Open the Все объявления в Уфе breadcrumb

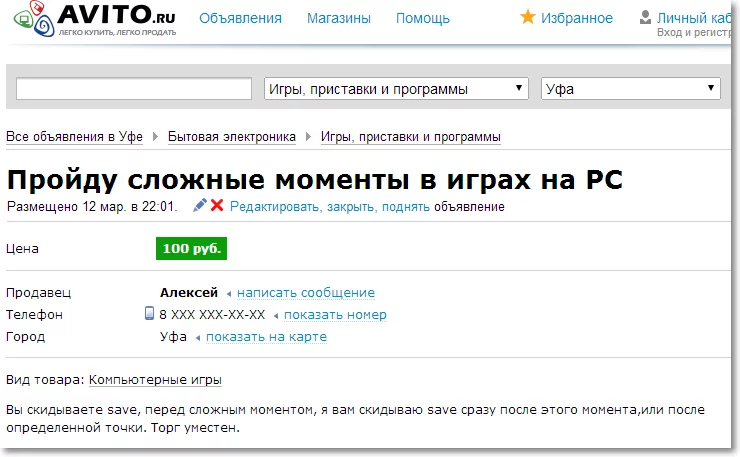click(74, 137)
